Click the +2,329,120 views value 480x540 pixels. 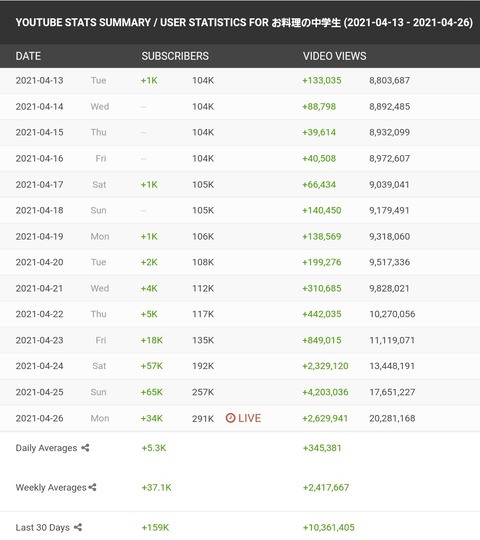pyautogui.click(x=325, y=366)
